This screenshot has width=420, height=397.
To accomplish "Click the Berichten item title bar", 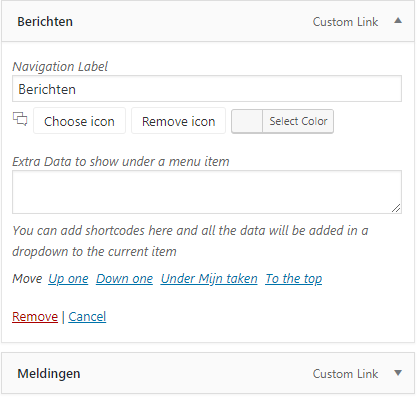I will tap(208, 21).
